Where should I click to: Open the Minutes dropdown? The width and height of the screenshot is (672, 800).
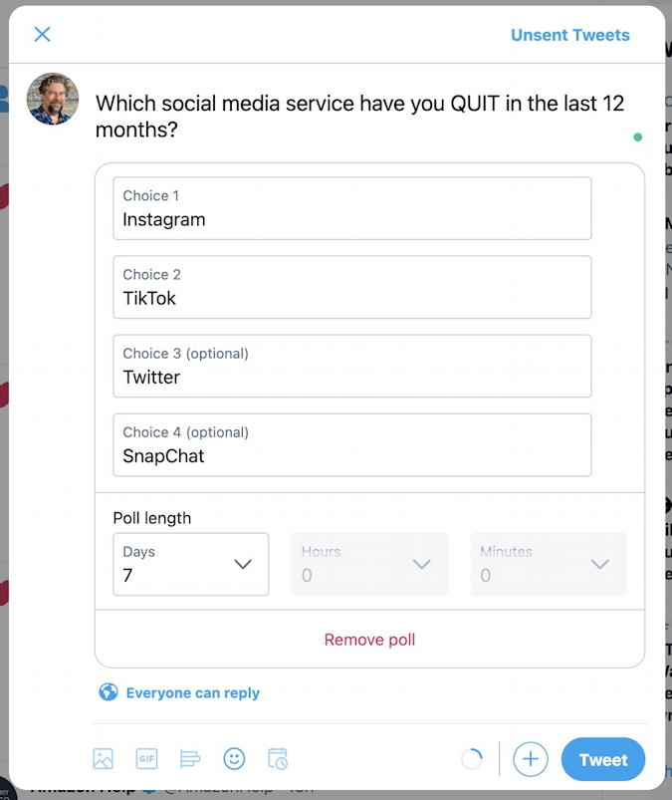[548, 564]
